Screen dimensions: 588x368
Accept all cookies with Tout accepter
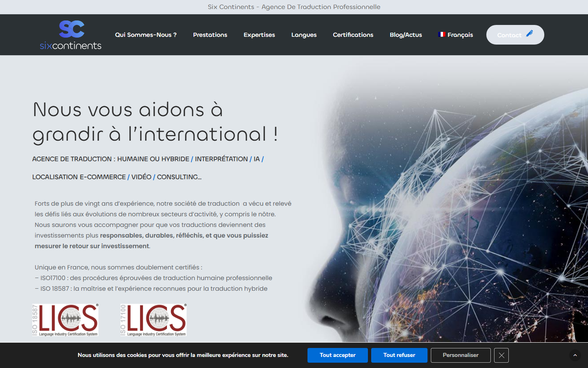pyautogui.click(x=338, y=355)
